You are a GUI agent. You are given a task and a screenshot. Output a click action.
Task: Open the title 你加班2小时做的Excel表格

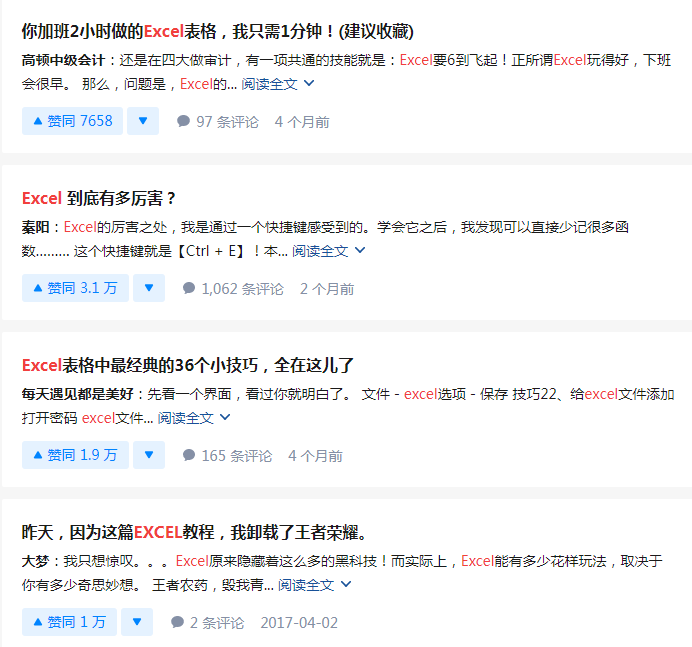click(x=218, y=32)
